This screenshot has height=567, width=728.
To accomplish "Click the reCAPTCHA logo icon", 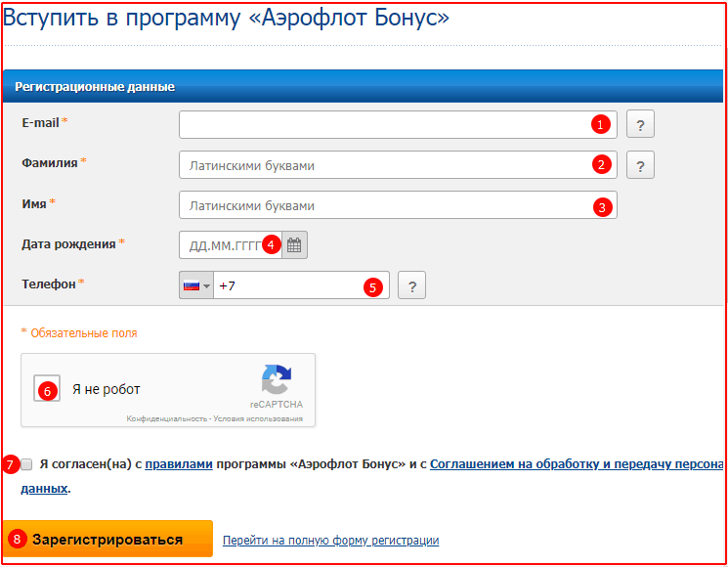I will pos(277,380).
